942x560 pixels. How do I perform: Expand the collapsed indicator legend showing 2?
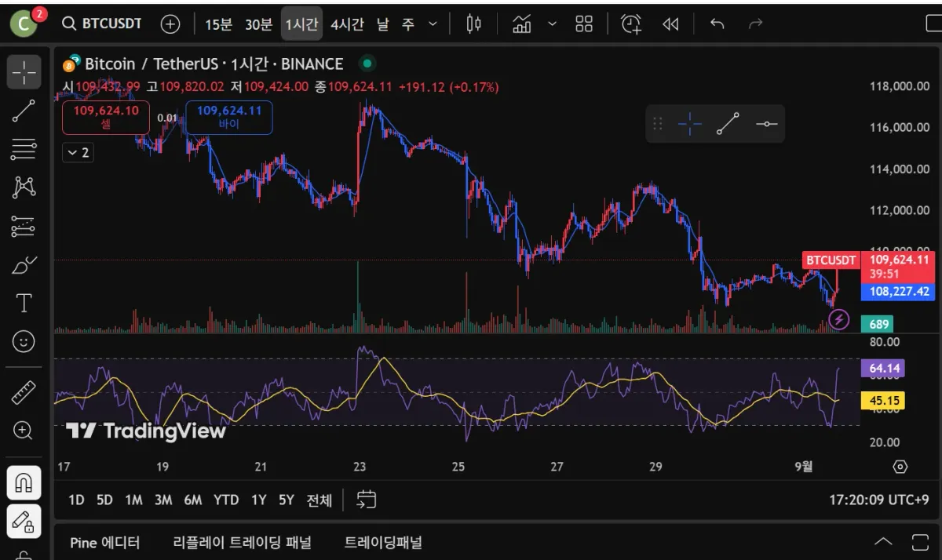[78, 152]
